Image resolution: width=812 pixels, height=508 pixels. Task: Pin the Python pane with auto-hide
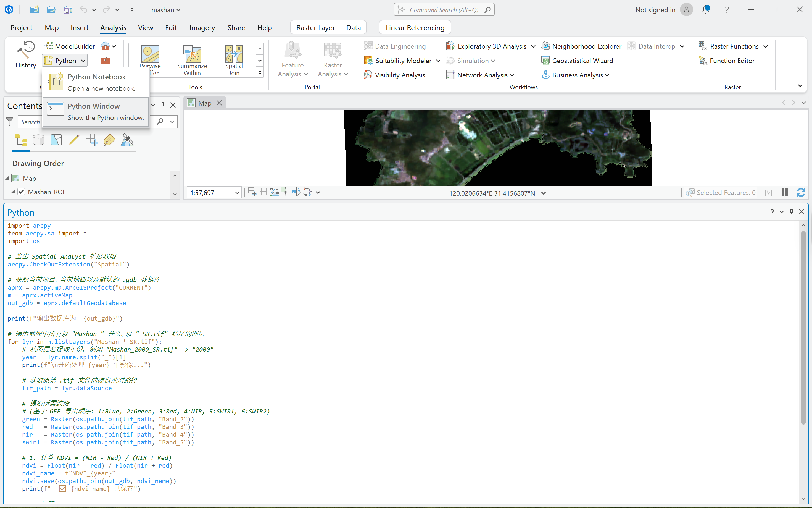click(792, 212)
